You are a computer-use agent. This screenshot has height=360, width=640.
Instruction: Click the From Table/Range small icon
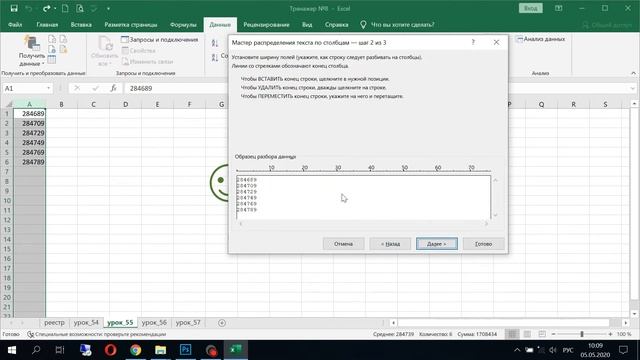[52, 60]
